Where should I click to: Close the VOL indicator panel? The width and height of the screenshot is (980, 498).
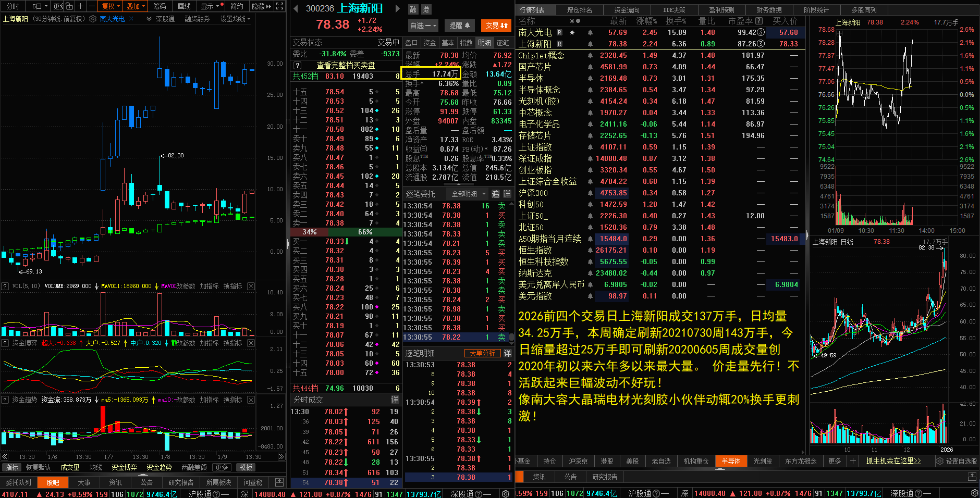(251, 287)
